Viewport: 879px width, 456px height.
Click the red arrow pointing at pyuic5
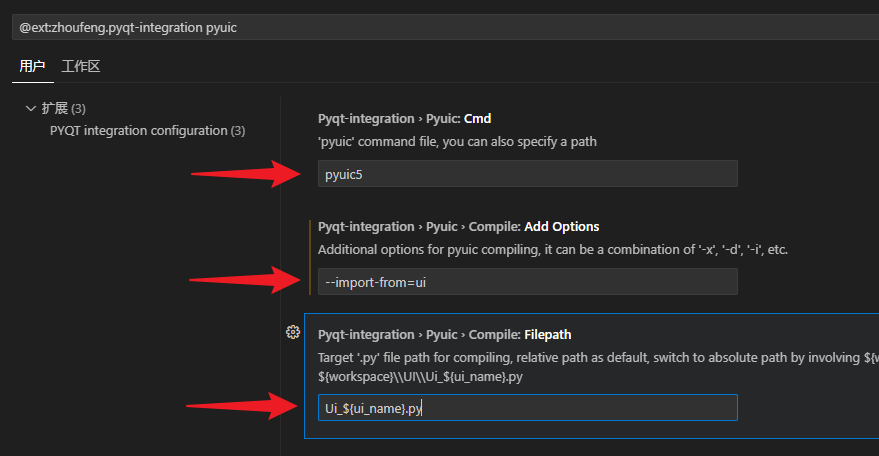246,174
